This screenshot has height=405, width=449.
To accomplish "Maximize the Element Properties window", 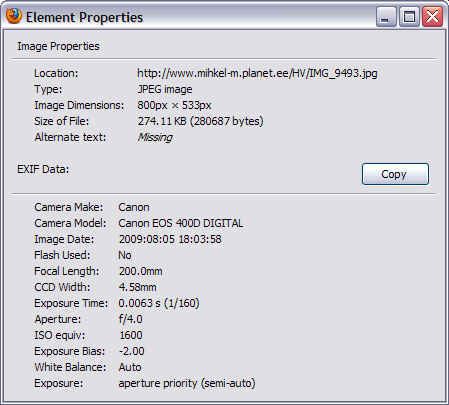I will coord(409,17).
